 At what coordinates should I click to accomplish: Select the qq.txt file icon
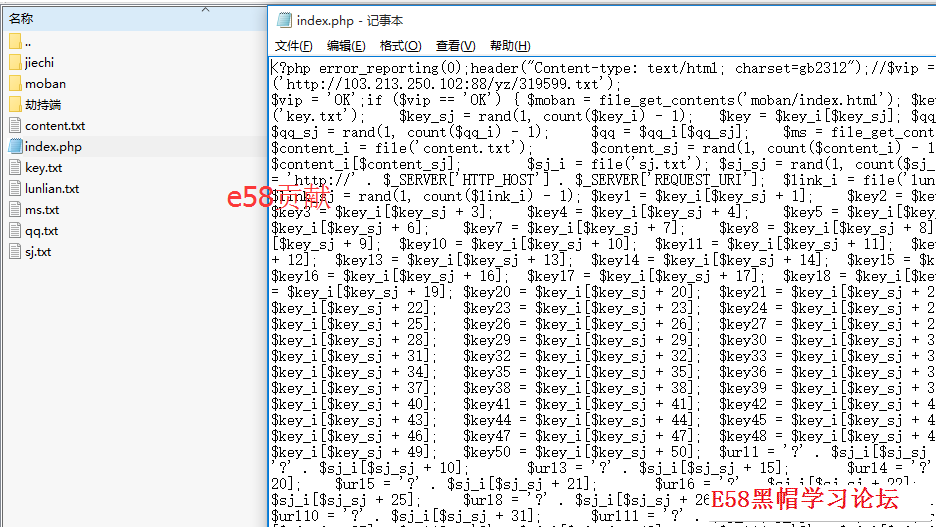click(16, 231)
